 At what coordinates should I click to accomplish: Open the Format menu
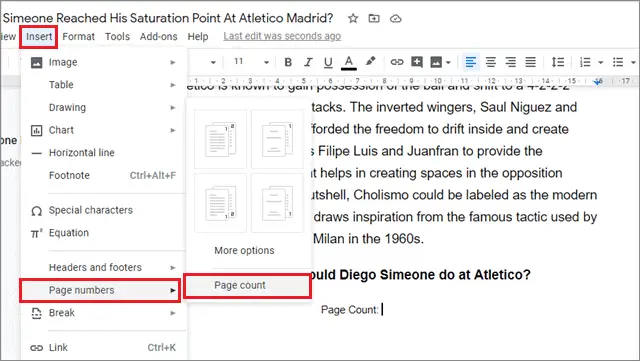pos(78,37)
